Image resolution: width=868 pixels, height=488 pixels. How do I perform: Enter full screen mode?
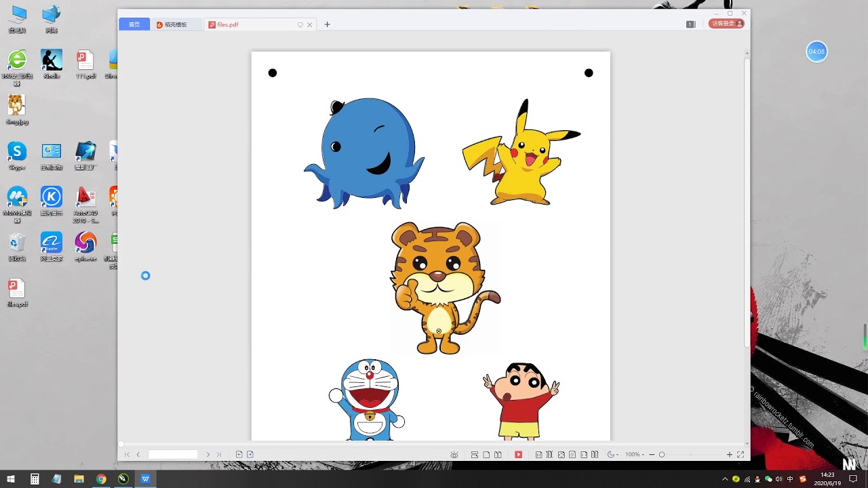(x=741, y=455)
